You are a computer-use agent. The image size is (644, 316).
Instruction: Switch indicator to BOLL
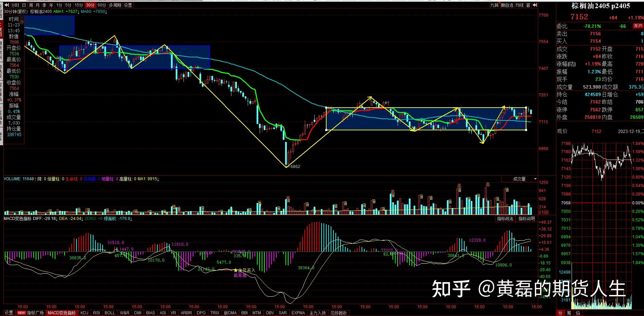110,313
